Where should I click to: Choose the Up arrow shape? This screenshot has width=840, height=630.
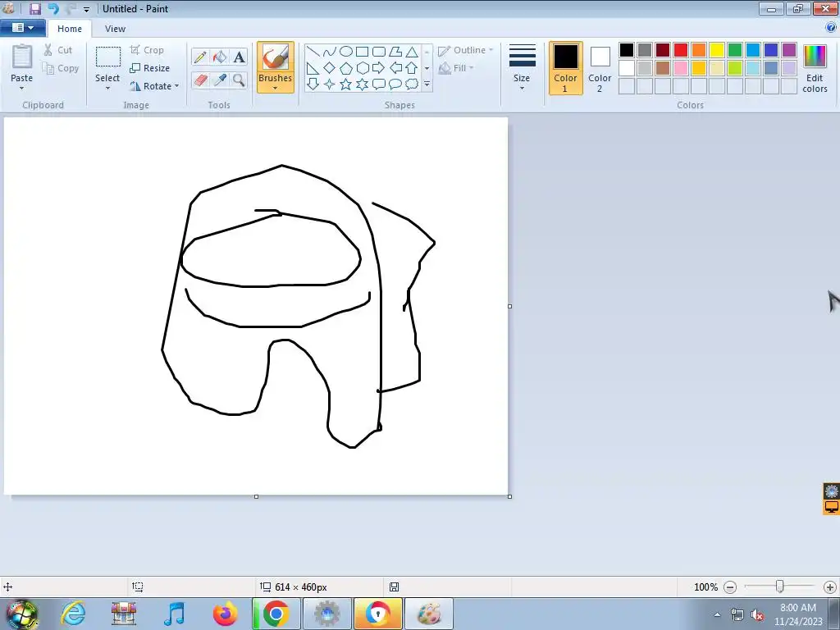pyautogui.click(x=412, y=68)
